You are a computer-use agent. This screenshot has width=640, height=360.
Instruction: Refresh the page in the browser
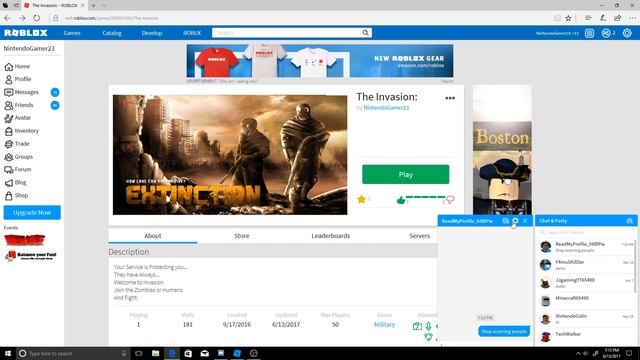pos(37,18)
